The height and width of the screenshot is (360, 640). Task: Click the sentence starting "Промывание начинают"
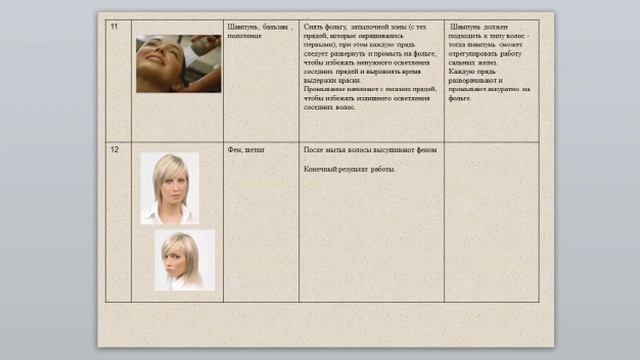(370, 98)
